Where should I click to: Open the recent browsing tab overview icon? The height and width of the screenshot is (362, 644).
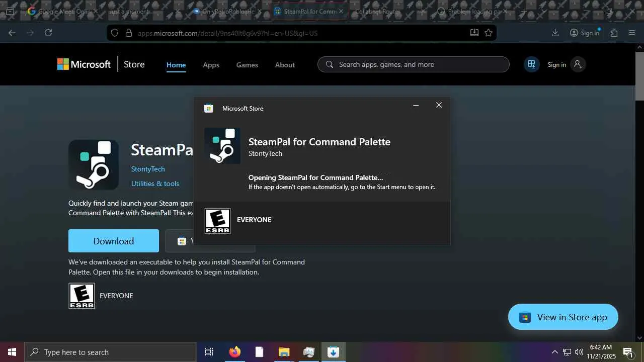10,11
